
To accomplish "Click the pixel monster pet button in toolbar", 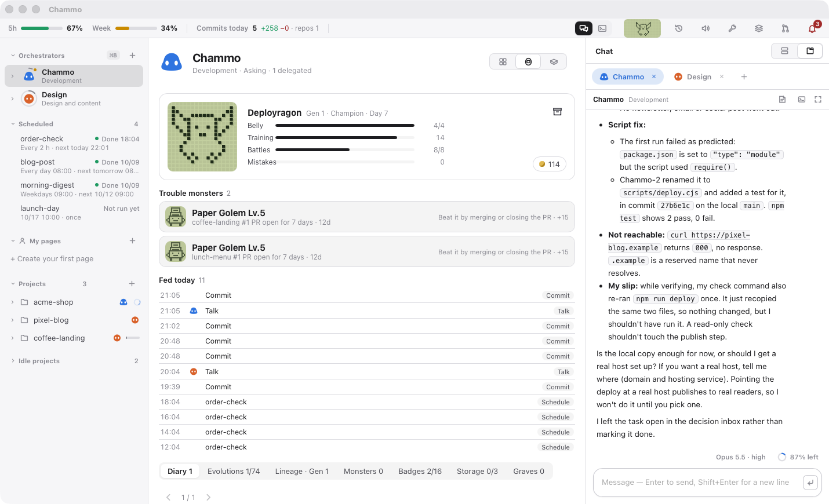I will pyautogui.click(x=642, y=28).
